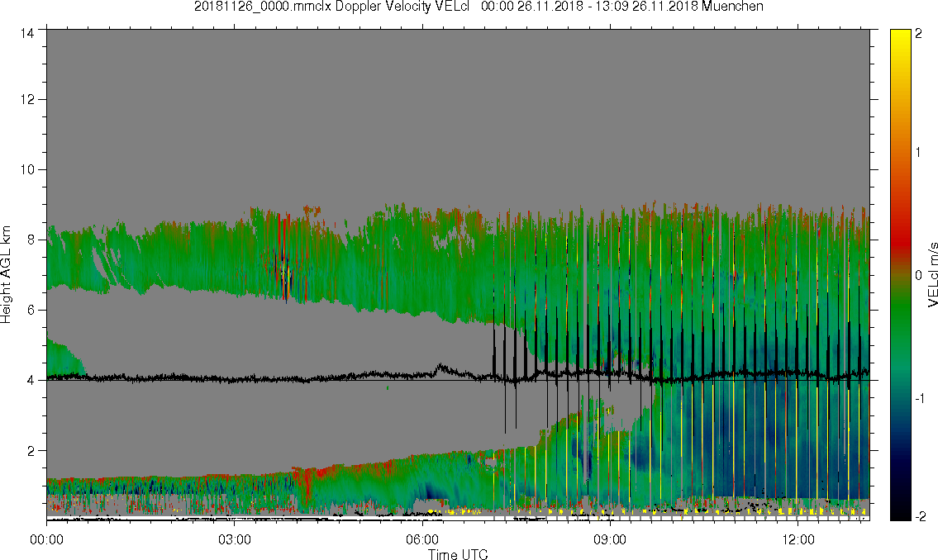
Task: Click the 00:00 time tick label
Action: tap(46, 539)
